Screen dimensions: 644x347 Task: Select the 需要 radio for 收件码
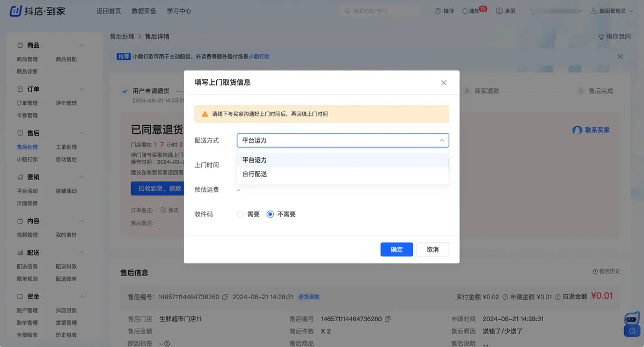(x=240, y=214)
